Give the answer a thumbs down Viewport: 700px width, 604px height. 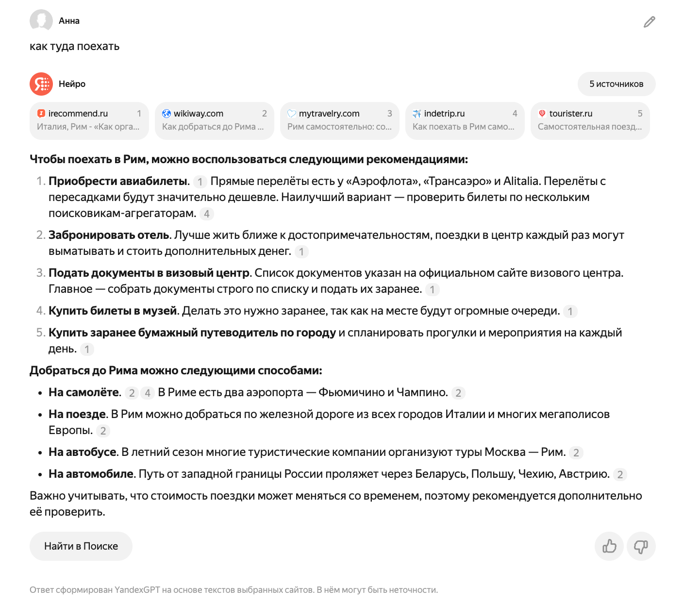641,546
